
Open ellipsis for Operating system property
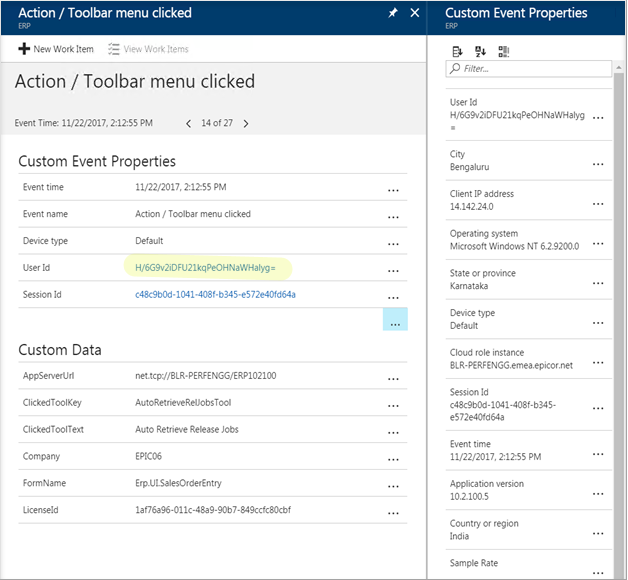coord(598,244)
